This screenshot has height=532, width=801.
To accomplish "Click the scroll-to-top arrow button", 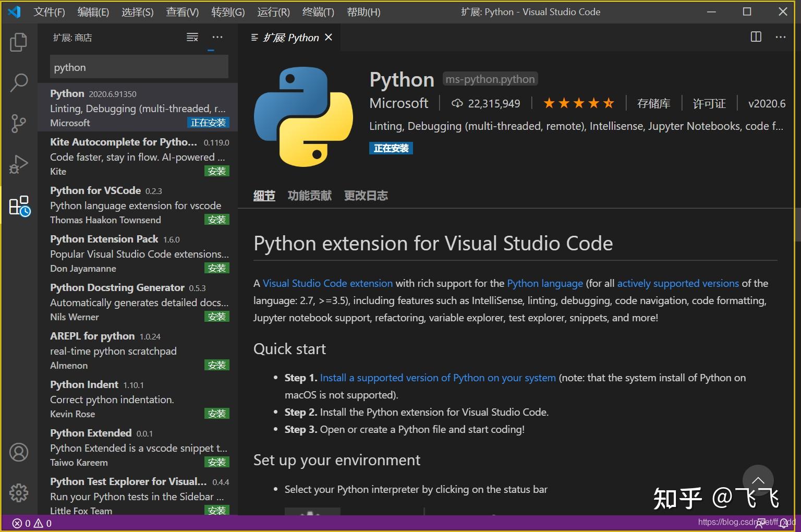I will [x=758, y=480].
